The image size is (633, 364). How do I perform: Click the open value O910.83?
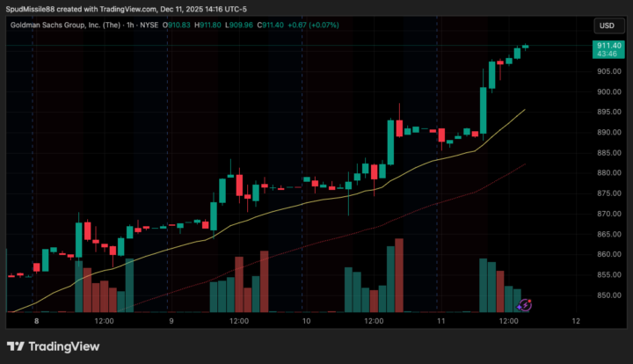tap(177, 25)
